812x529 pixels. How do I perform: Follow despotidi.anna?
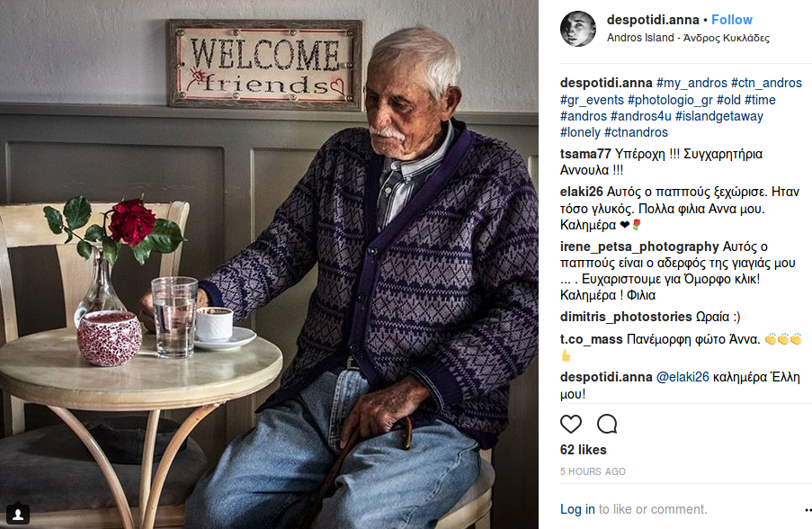731,20
